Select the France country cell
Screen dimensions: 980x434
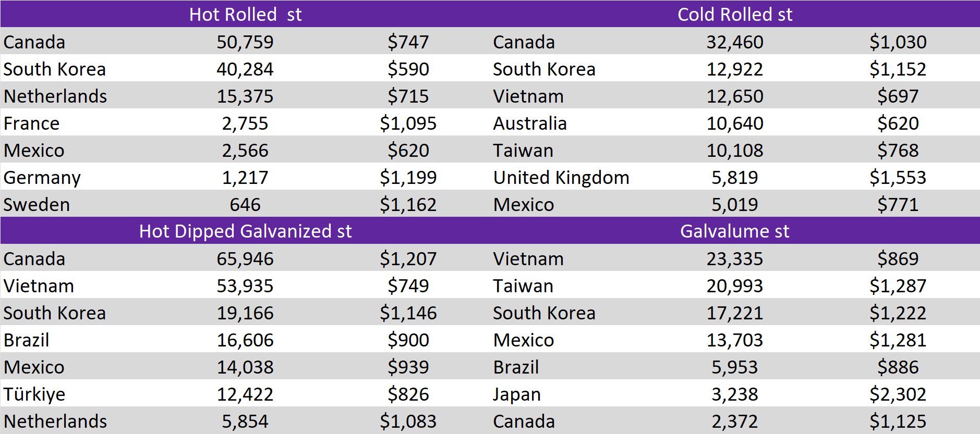pos(31,123)
